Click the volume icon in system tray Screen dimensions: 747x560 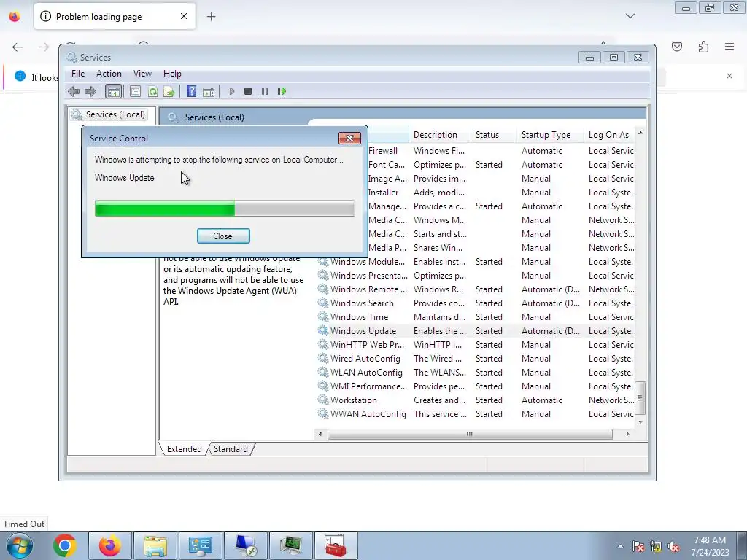pyautogui.click(x=673, y=547)
